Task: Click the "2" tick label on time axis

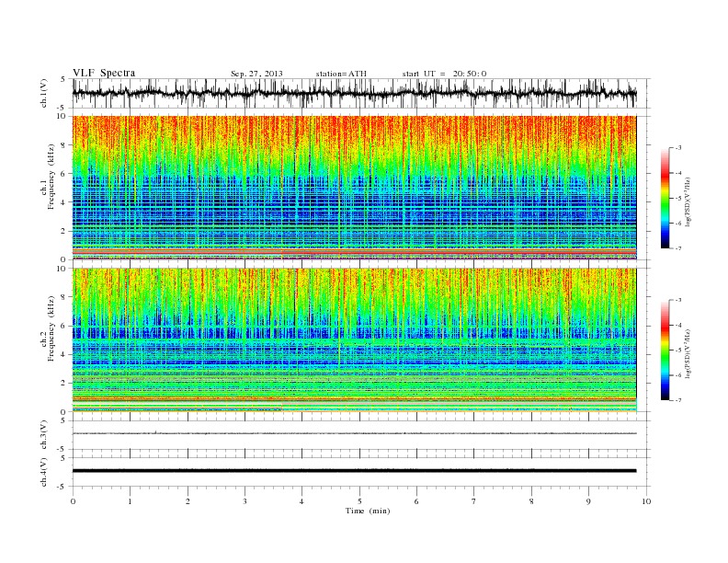Action: (188, 501)
